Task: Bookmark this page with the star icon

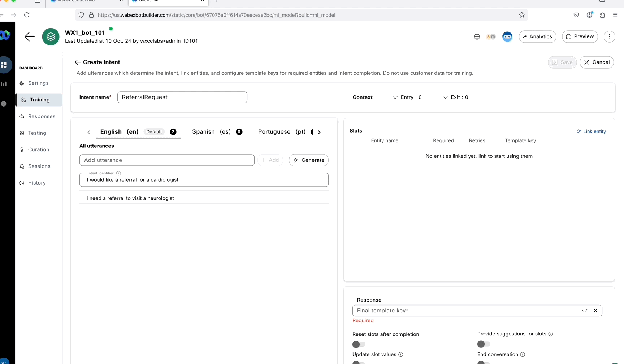Action: coord(522,15)
